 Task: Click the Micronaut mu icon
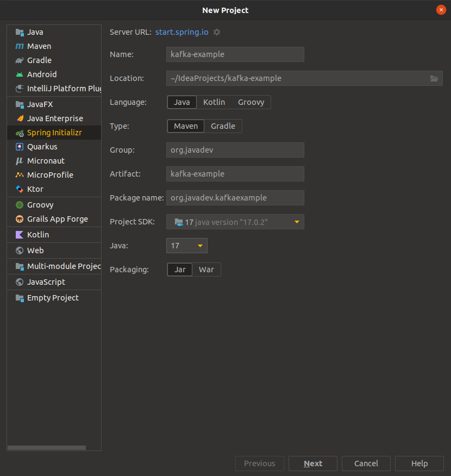(20, 161)
